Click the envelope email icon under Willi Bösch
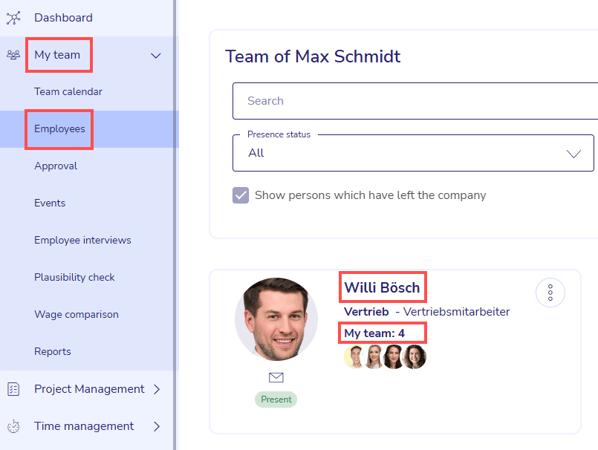Image resolution: width=598 pixels, height=450 pixels. tap(276, 378)
